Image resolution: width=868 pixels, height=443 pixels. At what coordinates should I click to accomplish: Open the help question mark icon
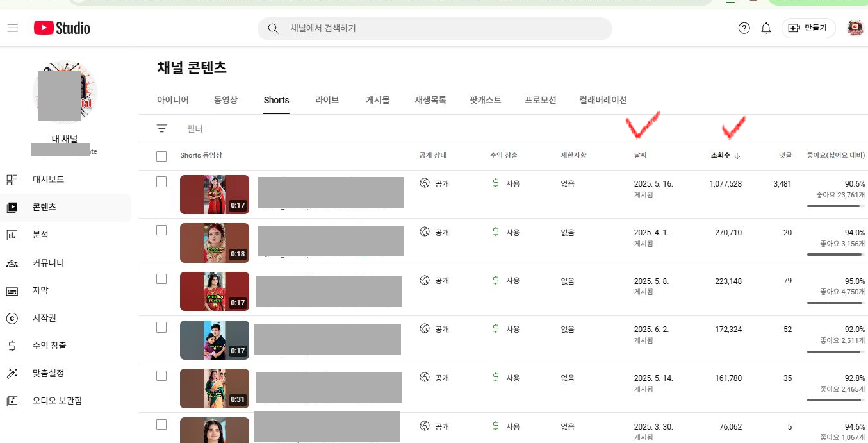click(x=744, y=28)
